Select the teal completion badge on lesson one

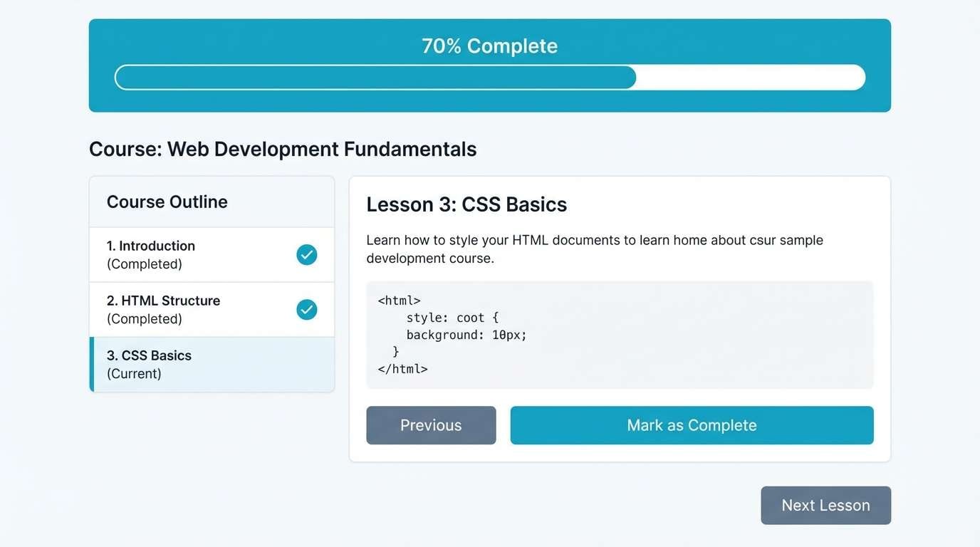tap(306, 254)
